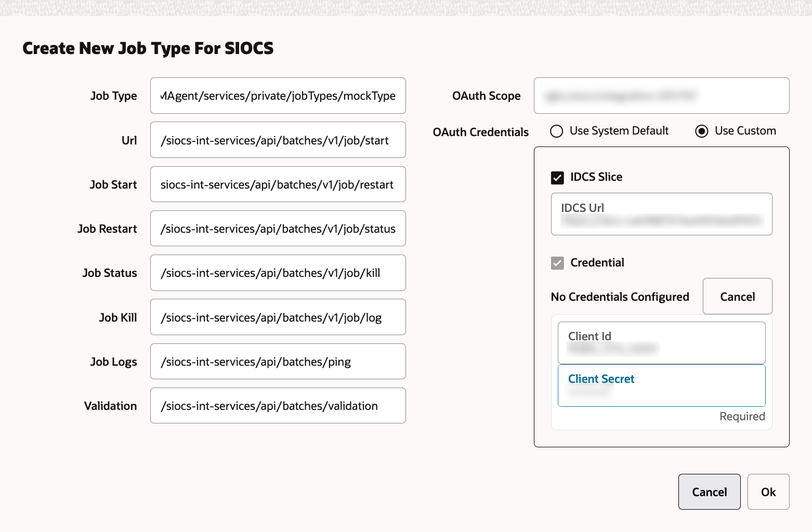812x532 pixels.
Task: Toggle the IDCS Slice checkbox
Action: pos(557,178)
